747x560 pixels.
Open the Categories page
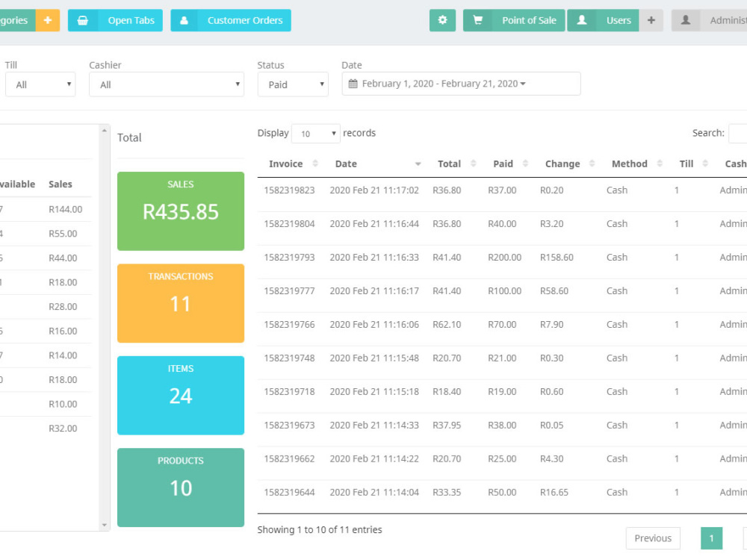(x=16, y=20)
